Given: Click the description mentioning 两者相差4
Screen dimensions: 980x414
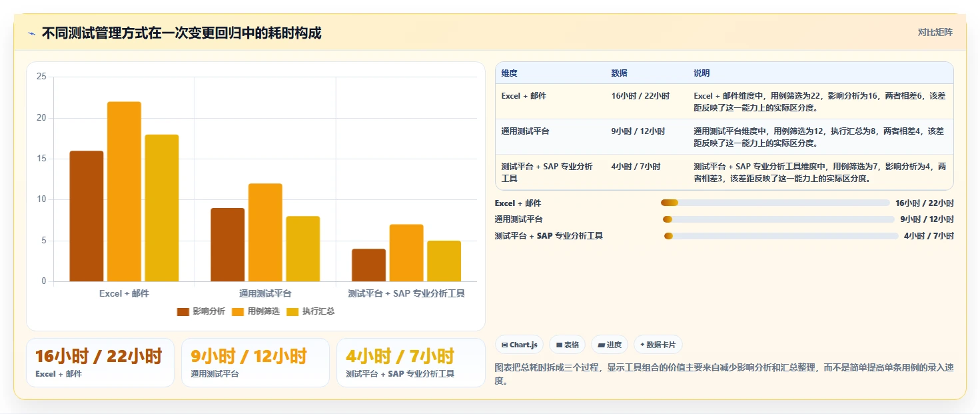Looking at the screenshot, I should 819,137.
